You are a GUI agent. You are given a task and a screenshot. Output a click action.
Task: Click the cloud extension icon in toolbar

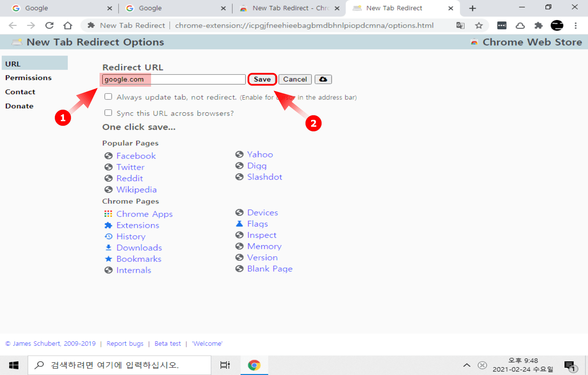tap(520, 26)
